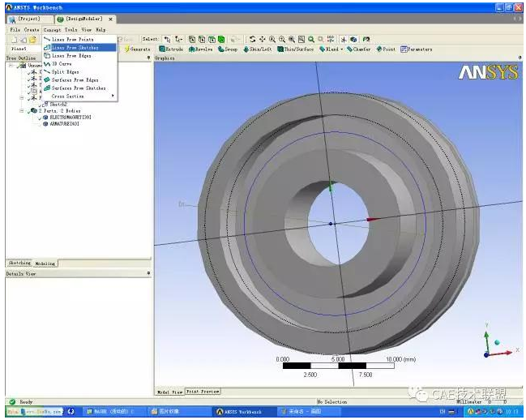Click the Look At Face icon
Viewport: 526px width, 420px height.
click(366, 39)
